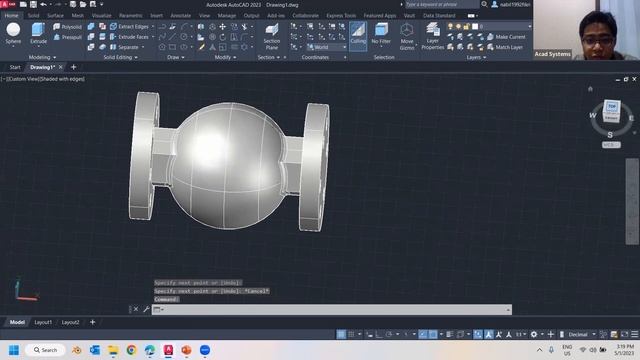
Task: Toggle layer on/off lightbulb icon
Action: (450, 26)
